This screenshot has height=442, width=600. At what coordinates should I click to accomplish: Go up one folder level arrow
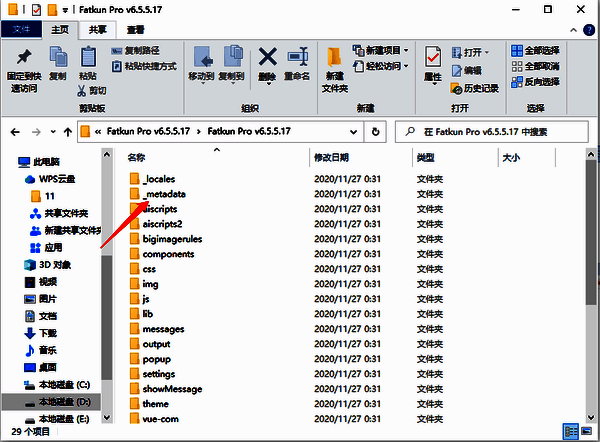[68, 132]
